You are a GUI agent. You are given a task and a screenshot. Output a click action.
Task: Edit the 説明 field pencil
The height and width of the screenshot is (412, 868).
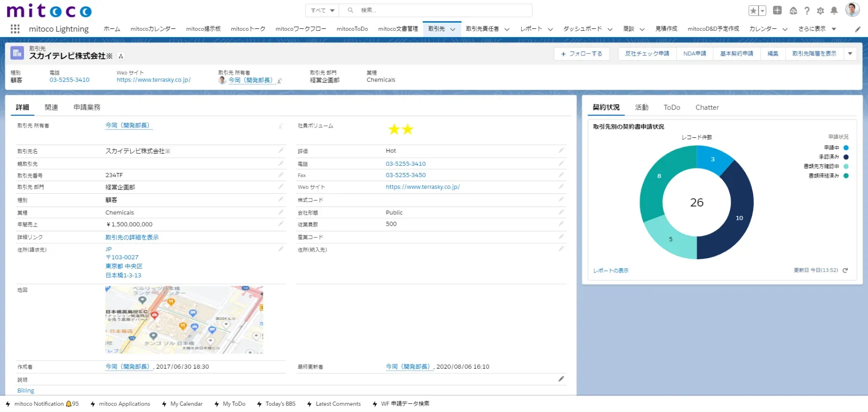(561, 379)
